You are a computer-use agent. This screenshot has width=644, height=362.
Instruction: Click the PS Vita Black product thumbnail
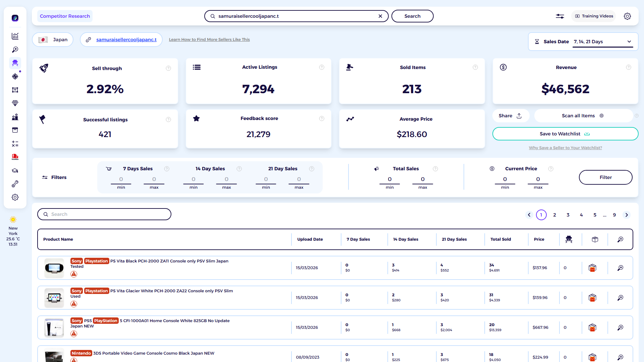tap(54, 268)
